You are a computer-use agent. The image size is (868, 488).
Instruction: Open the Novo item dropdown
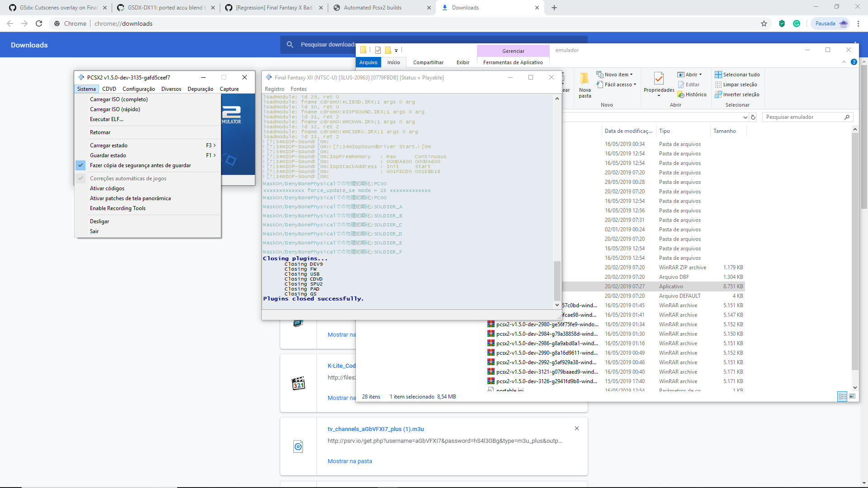(618, 75)
